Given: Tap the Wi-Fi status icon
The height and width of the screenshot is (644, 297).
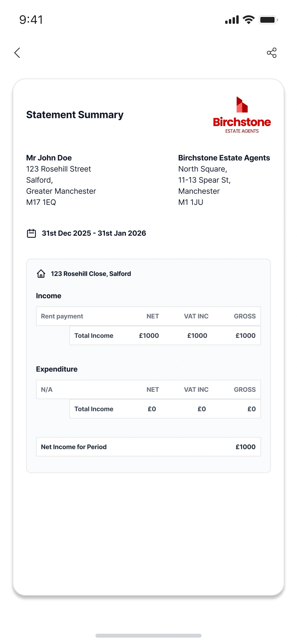Looking at the screenshot, I should [248, 20].
